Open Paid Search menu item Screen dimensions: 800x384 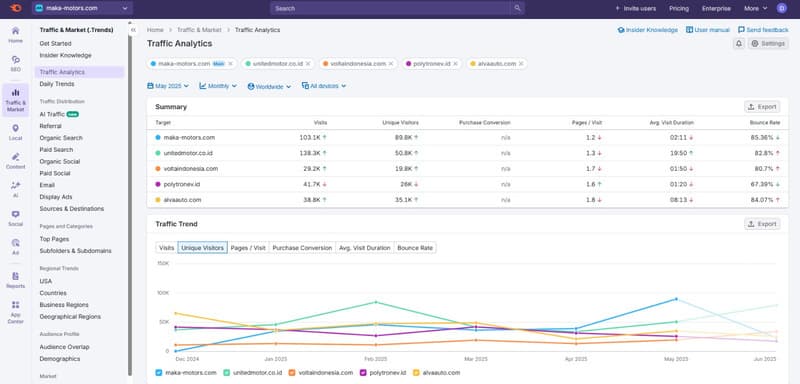tap(56, 150)
